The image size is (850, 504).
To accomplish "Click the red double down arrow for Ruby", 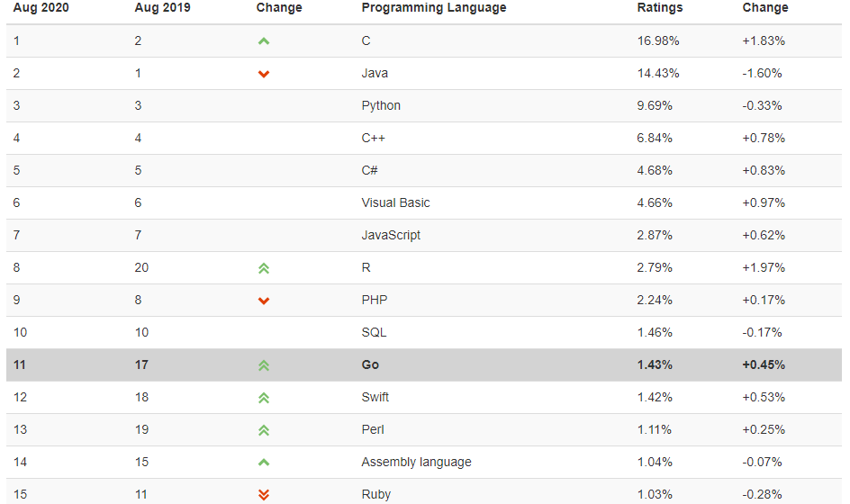I will click(x=264, y=494).
